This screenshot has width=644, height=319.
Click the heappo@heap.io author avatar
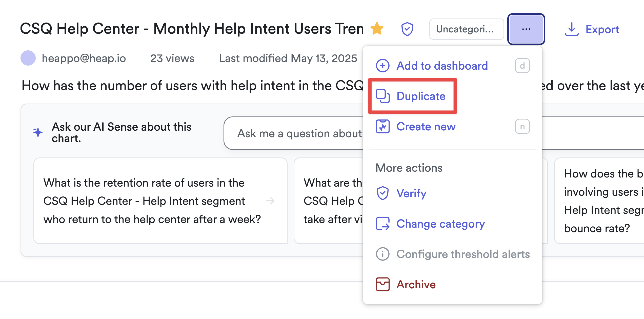28,58
